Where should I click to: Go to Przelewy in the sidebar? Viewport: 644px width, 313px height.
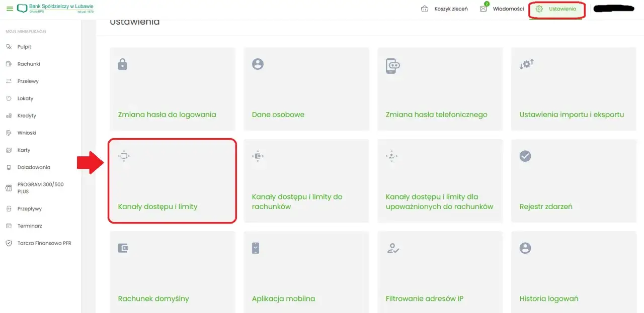(x=28, y=81)
